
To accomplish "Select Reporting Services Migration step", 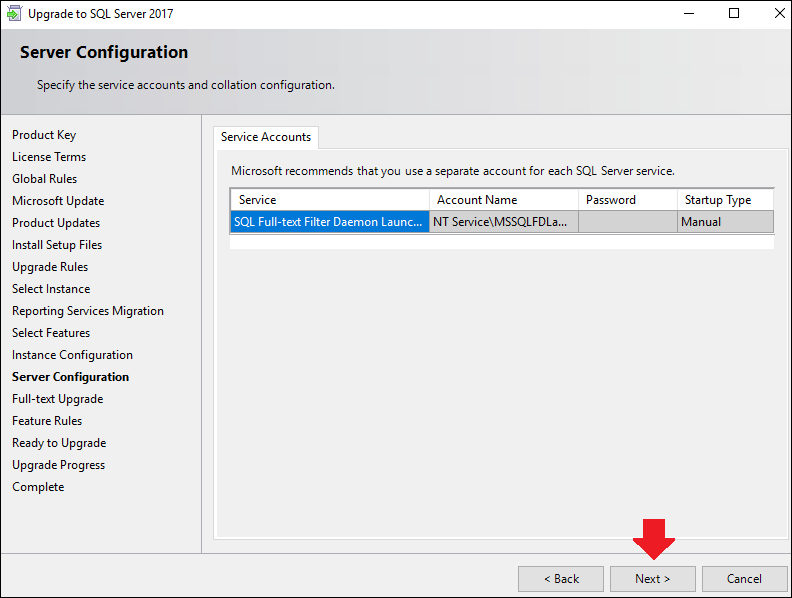I will [x=88, y=311].
